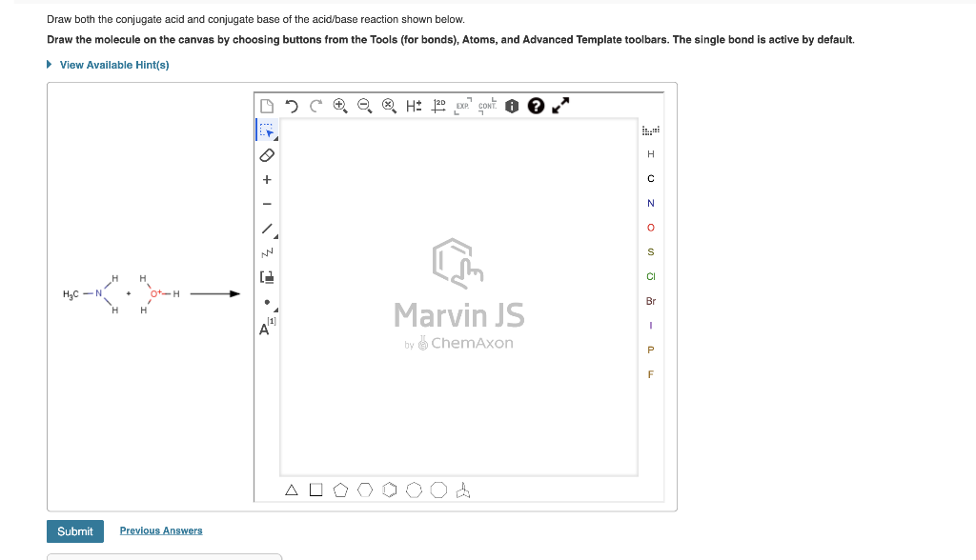Image resolution: width=976 pixels, height=560 pixels.
Task: Open the Marvin JS help icon
Action: [536, 106]
